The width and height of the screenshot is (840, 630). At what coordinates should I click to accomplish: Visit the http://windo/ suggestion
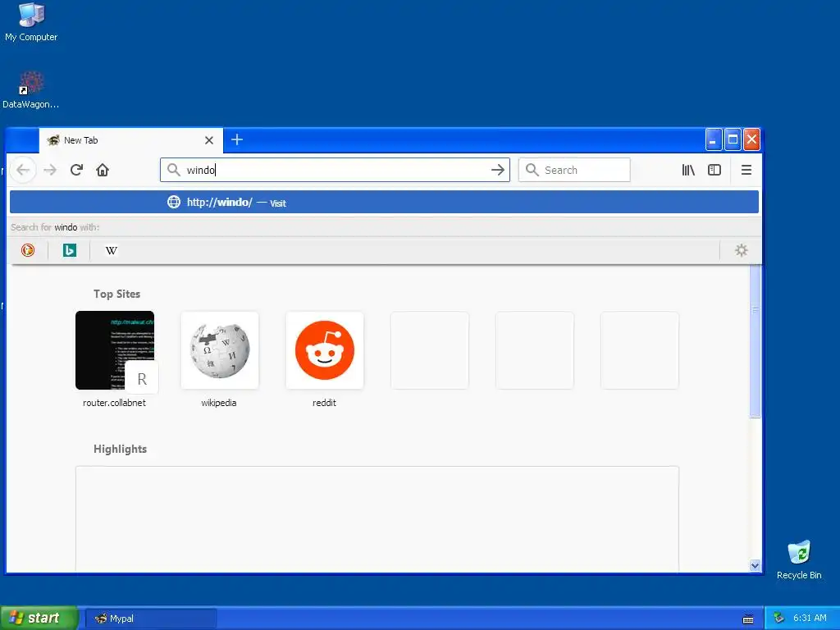384,202
